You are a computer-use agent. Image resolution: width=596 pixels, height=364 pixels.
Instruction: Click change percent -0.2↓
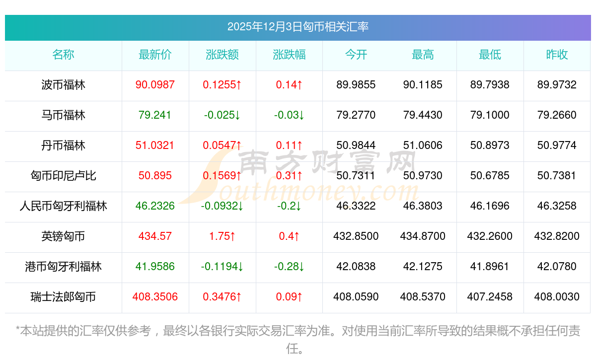pyautogui.click(x=290, y=206)
